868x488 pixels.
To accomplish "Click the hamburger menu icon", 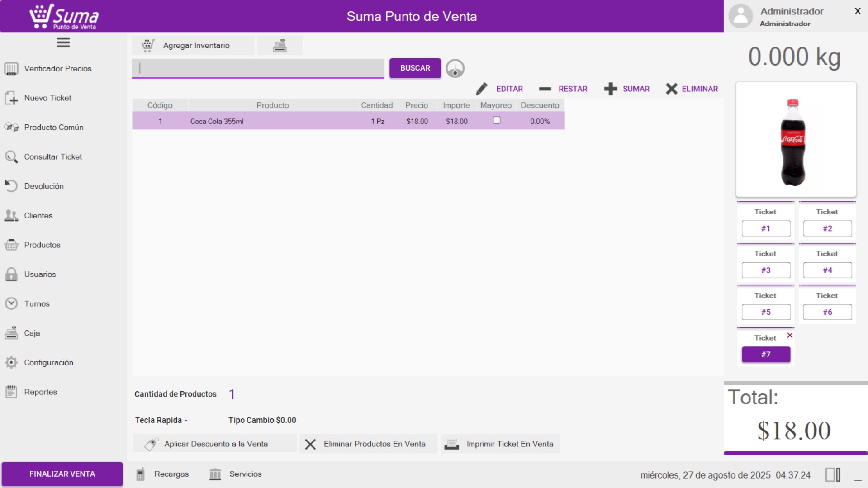I will (63, 43).
